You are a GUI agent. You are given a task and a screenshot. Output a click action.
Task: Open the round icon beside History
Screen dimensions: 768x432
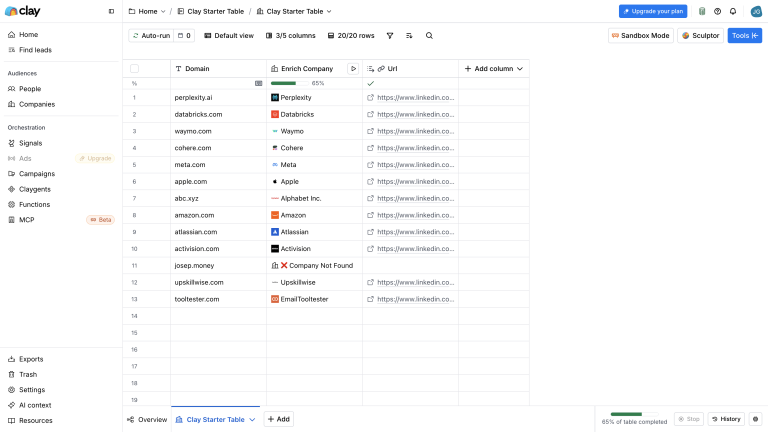pyautogui.click(x=755, y=419)
